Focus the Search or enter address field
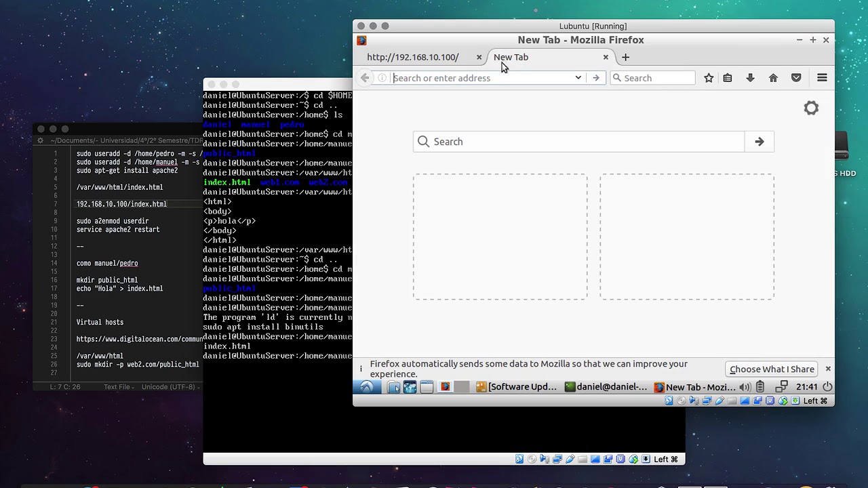The height and width of the screenshot is (488, 868). tap(481, 78)
